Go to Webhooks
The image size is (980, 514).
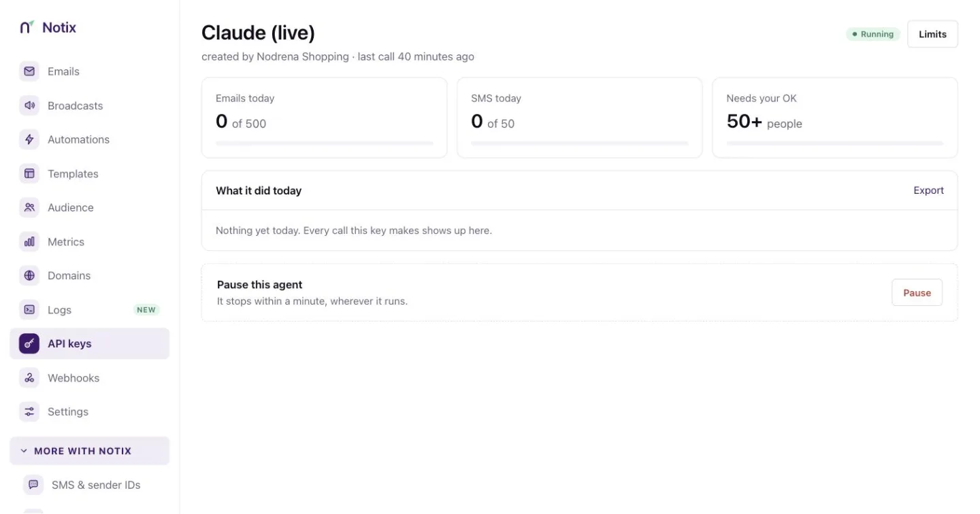[x=89, y=377]
